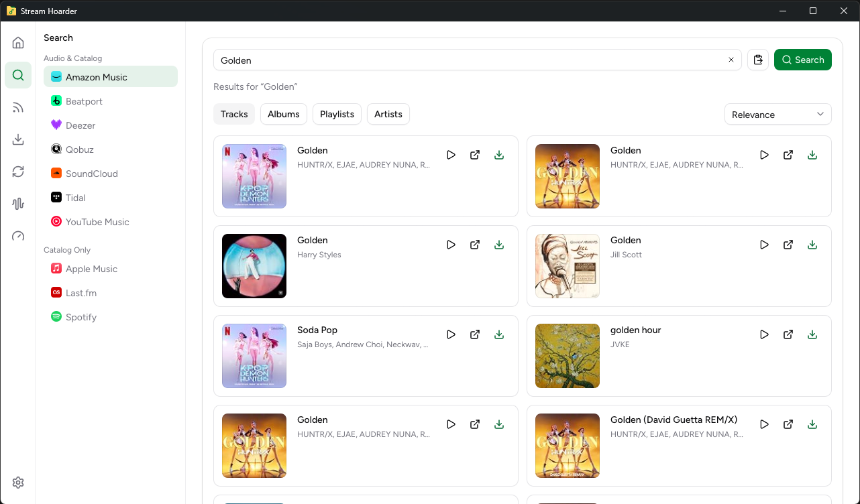This screenshot has height=504, width=860.
Task: Click the search input field containing Golden
Action: point(478,60)
